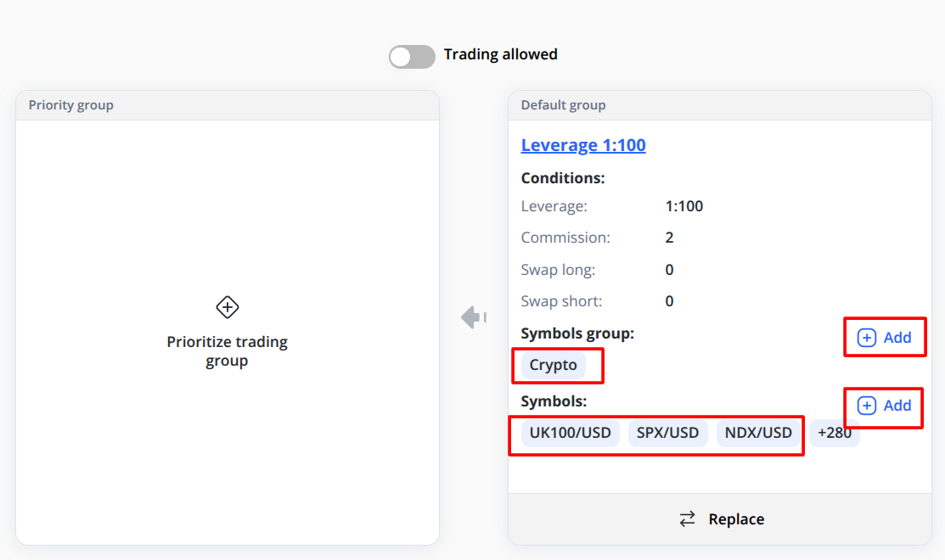Select the Crypto symbols group chip
Viewport: 945px width, 560px height.
(x=554, y=365)
